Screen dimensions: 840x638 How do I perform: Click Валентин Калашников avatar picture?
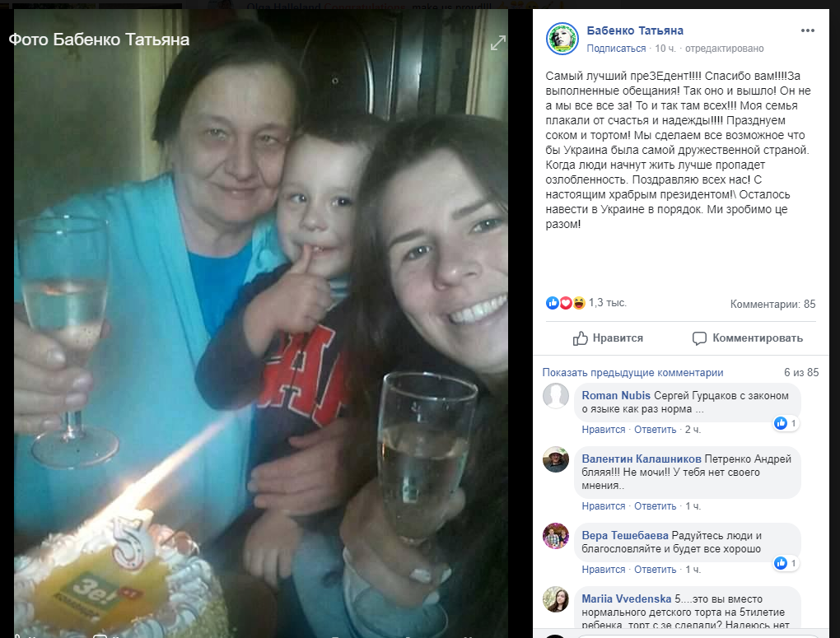point(556,459)
